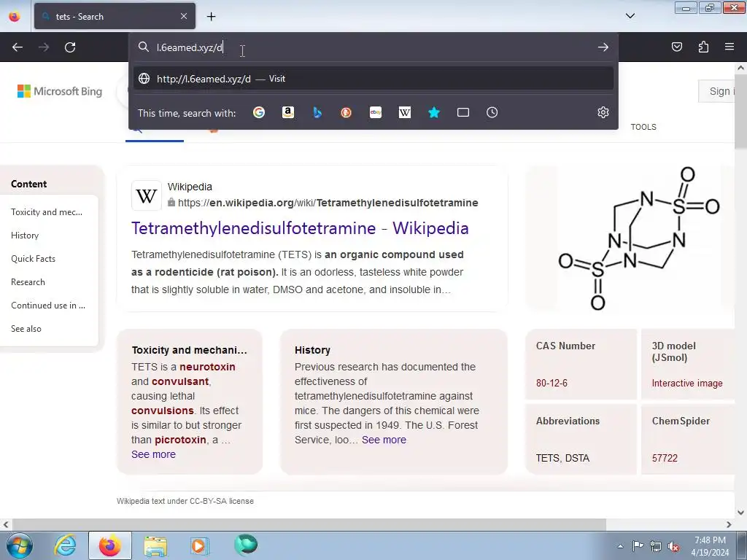Open the Firefox application menu
This screenshot has height=560, width=747.
(x=729, y=47)
